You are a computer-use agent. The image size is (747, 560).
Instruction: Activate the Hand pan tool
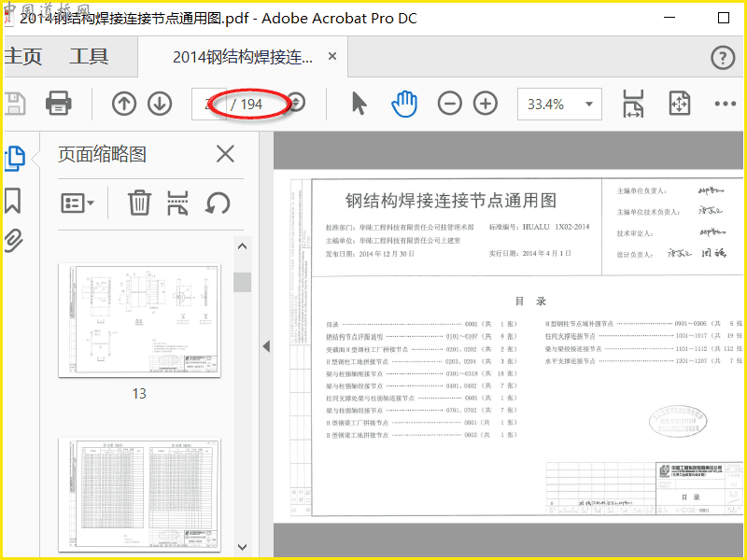pyautogui.click(x=404, y=104)
